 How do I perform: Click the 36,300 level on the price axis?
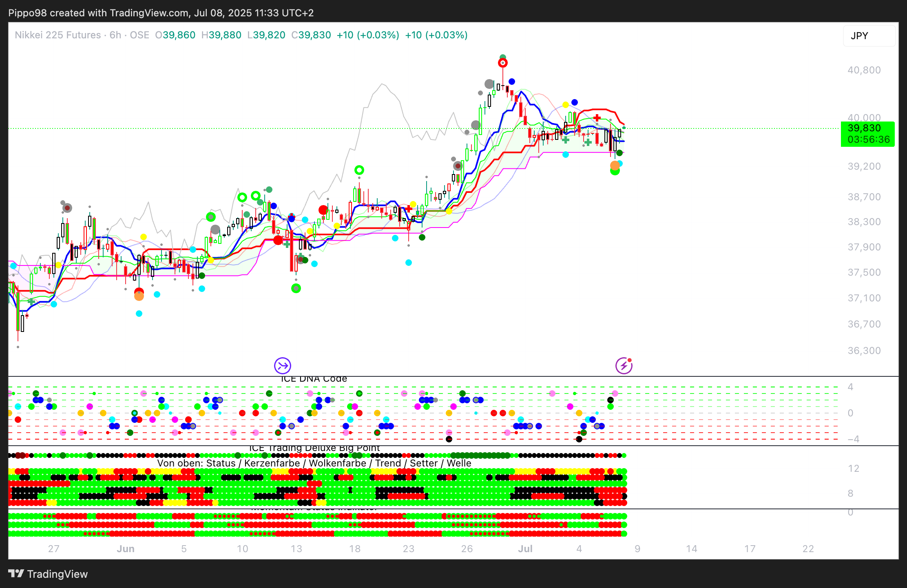864,351
